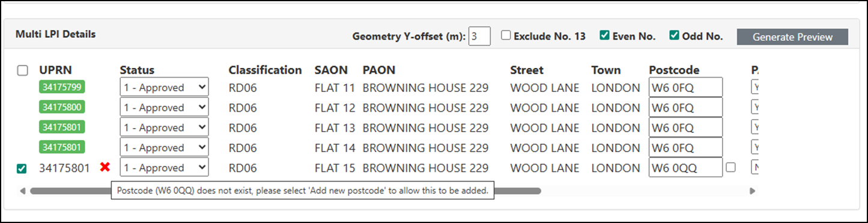Click the Geometry Y-offset input field

click(479, 36)
